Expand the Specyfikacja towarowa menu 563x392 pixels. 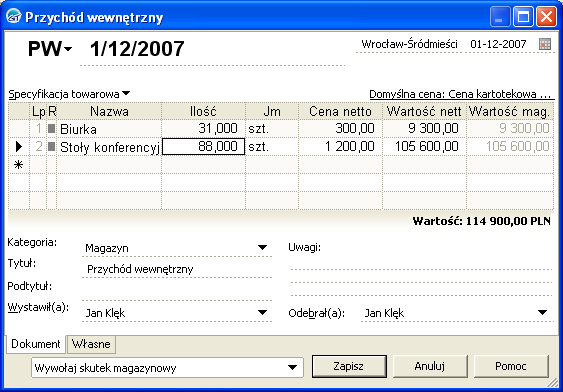click(126, 93)
